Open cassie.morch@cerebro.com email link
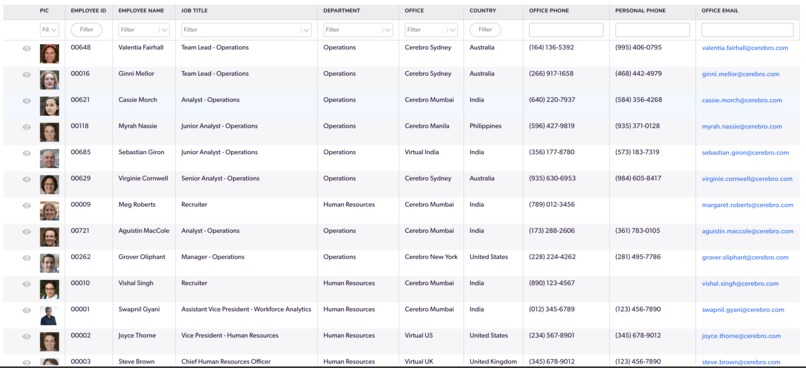This screenshot has width=806, height=368. coord(742,100)
